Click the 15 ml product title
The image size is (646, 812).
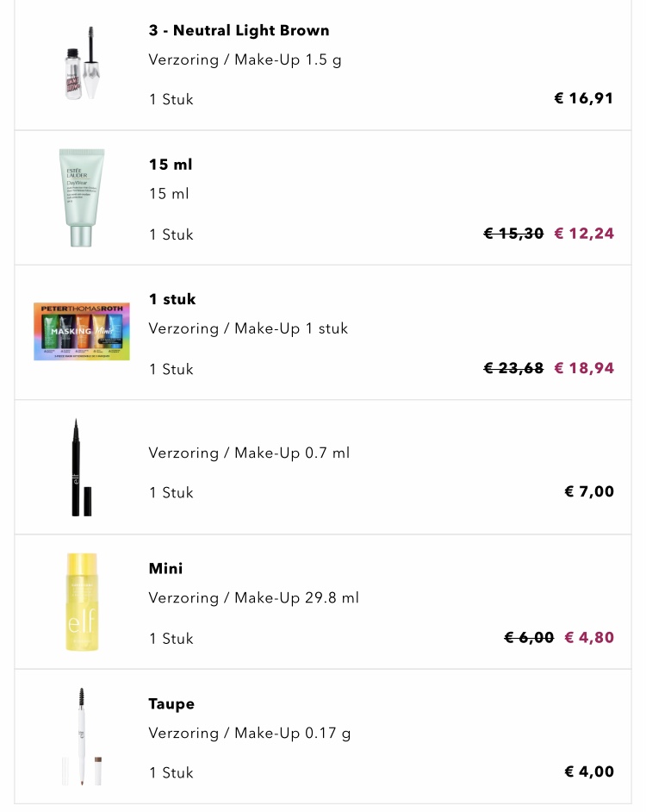[x=171, y=165]
